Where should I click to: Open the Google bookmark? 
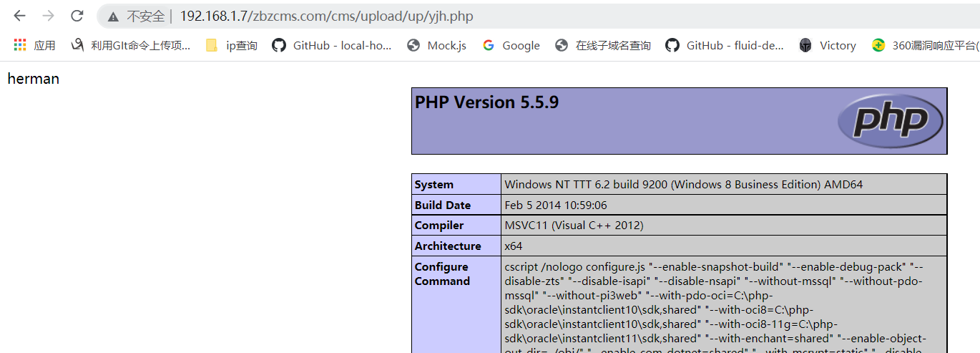click(x=511, y=45)
